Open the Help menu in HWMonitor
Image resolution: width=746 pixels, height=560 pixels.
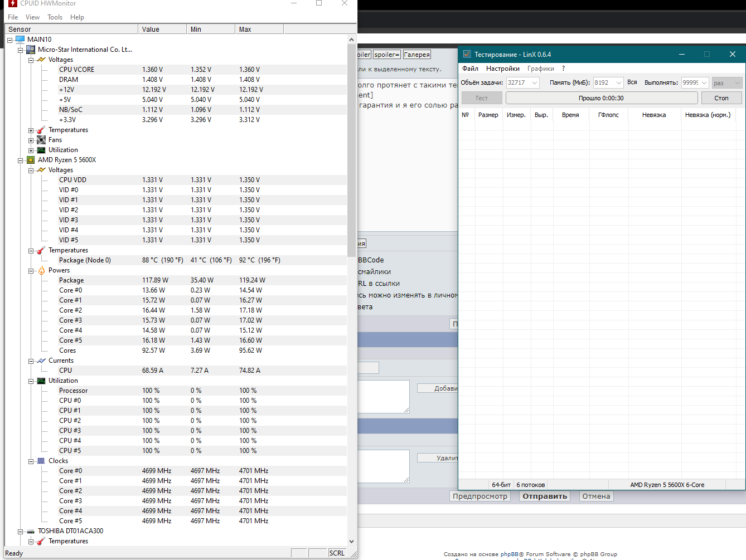click(77, 17)
